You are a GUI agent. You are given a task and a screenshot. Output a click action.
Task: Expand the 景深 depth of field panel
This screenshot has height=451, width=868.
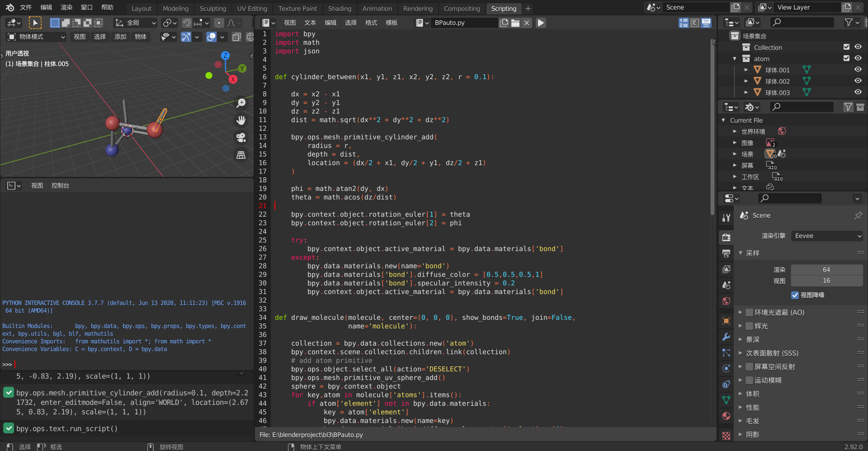pyautogui.click(x=741, y=339)
